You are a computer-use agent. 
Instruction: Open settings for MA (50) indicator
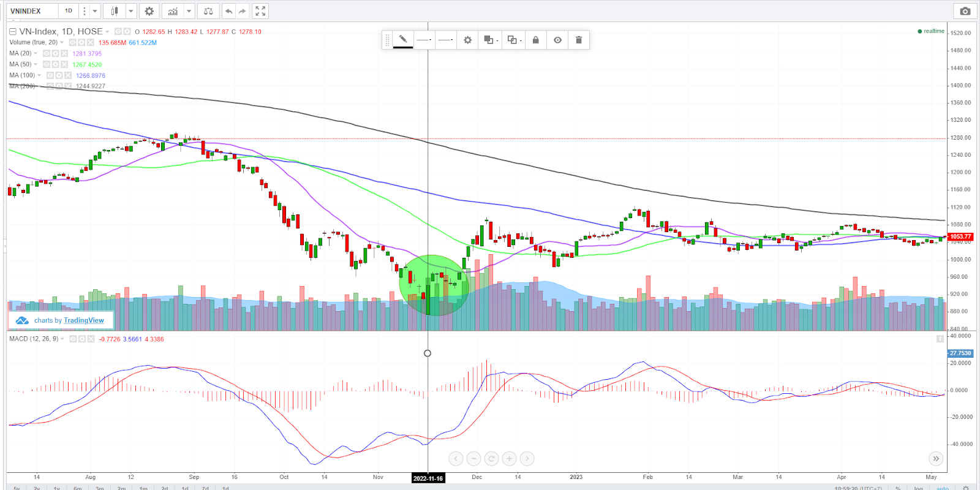point(55,64)
